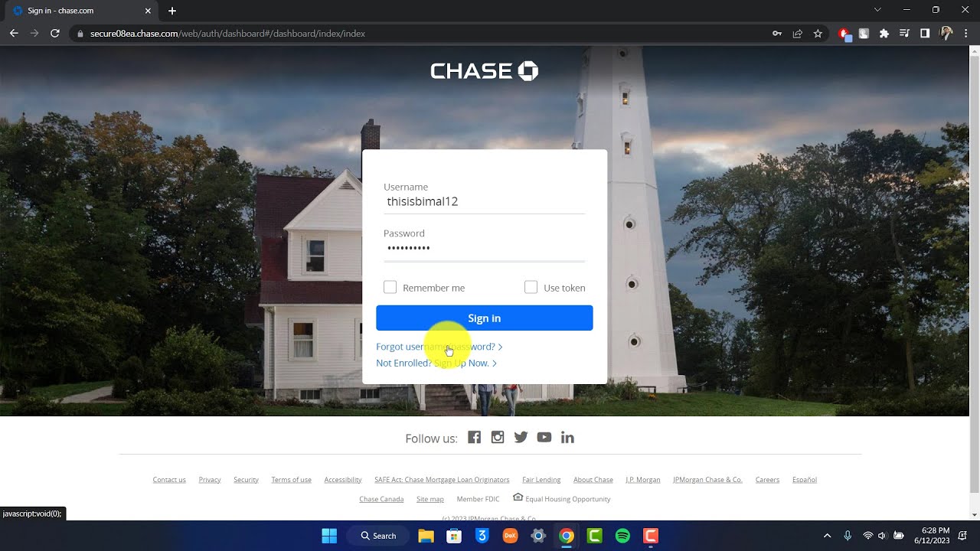Open Careers footer link

(x=767, y=480)
